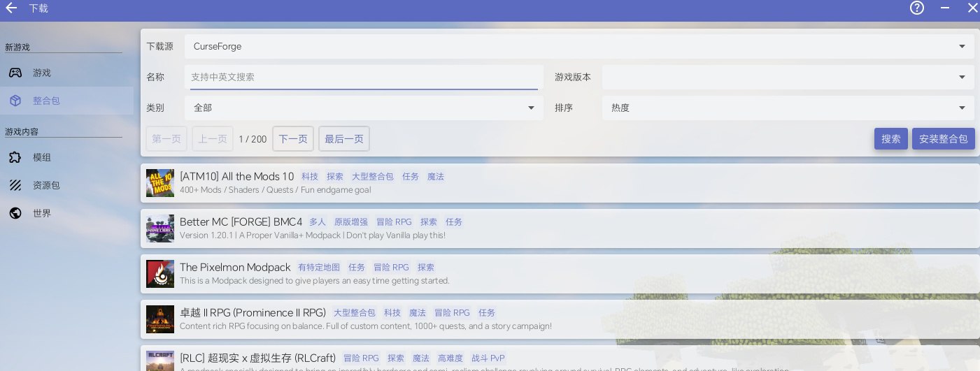Click the 安装整合包 button
Screen dimensions: 980x371
point(943,139)
